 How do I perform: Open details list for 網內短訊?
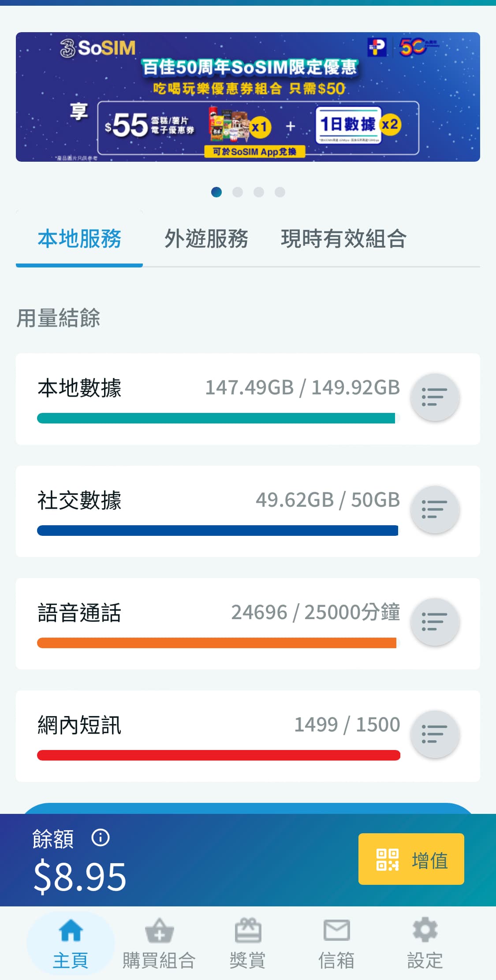tap(435, 734)
